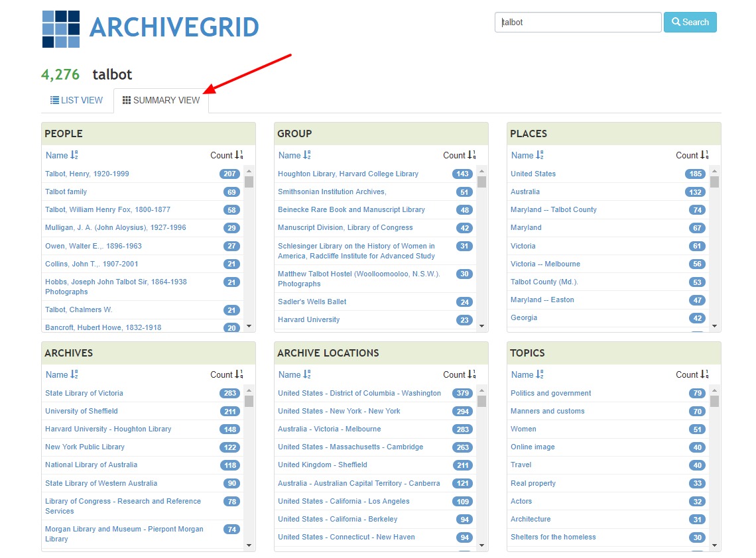This screenshot has width=756, height=558.
Task: Click the ArchiveGrid logo icon
Action: coord(61,29)
